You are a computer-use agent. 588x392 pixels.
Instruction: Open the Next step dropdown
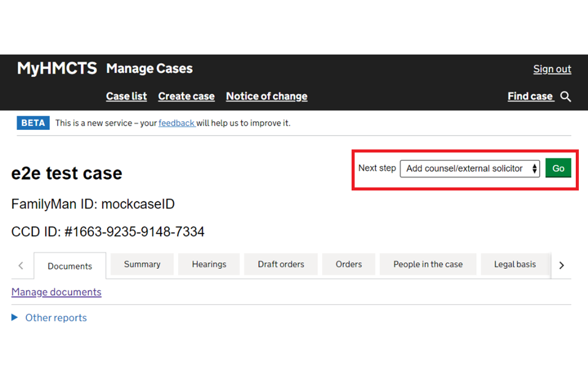tap(470, 168)
